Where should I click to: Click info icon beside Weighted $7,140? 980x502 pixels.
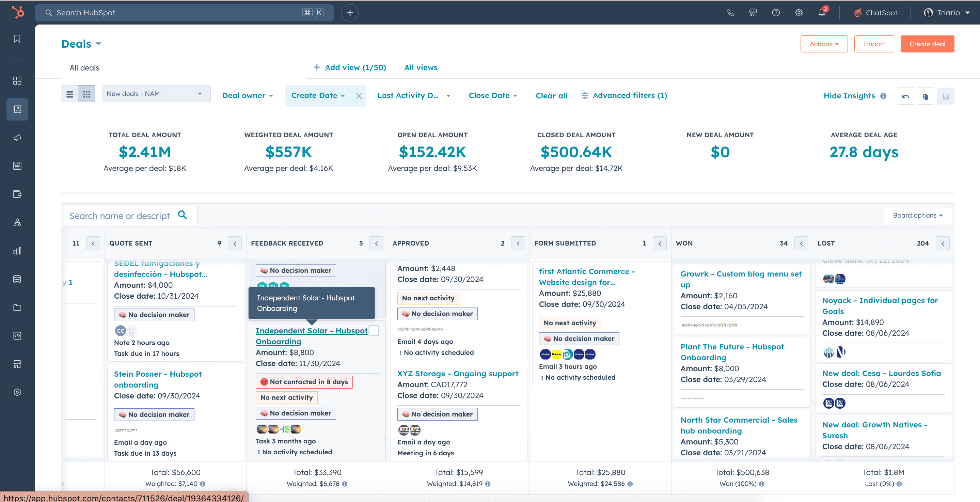202,484
